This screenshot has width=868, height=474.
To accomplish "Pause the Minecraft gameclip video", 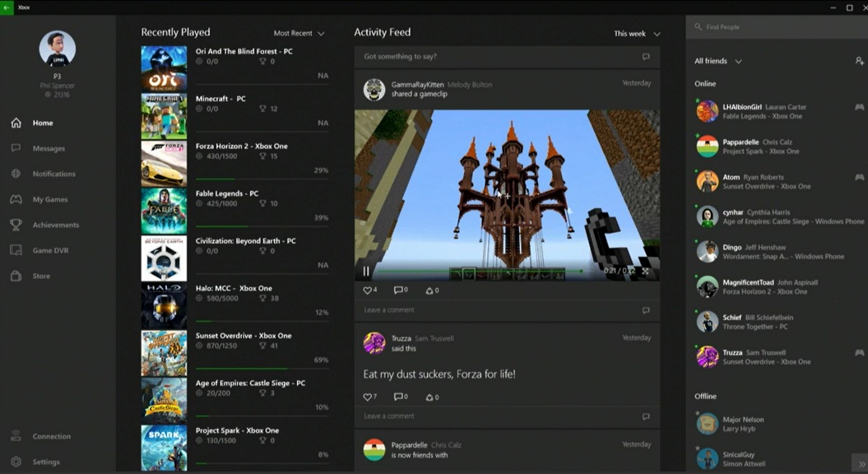I will coord(366,271).
